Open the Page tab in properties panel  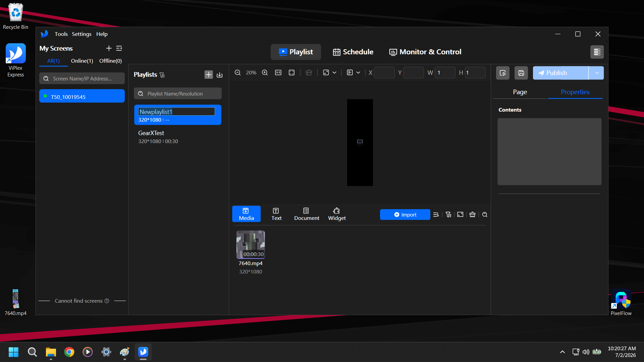tap(520, 92)
